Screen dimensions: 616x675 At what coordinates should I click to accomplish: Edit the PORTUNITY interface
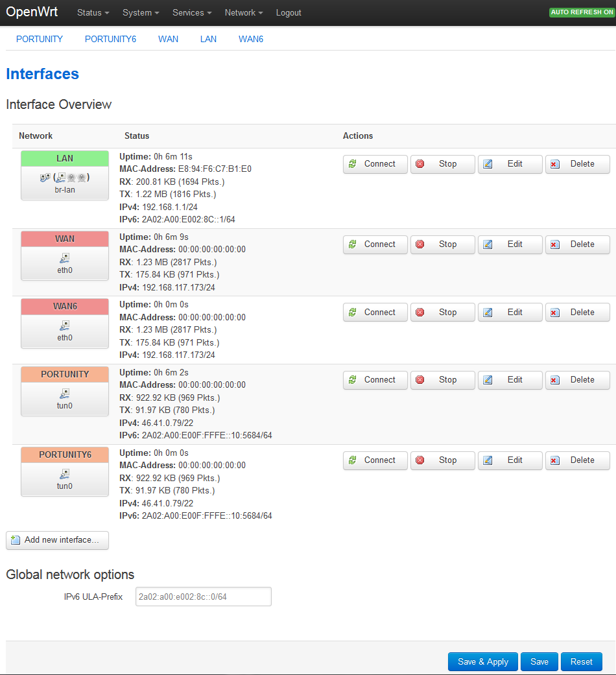click(510, 380)
